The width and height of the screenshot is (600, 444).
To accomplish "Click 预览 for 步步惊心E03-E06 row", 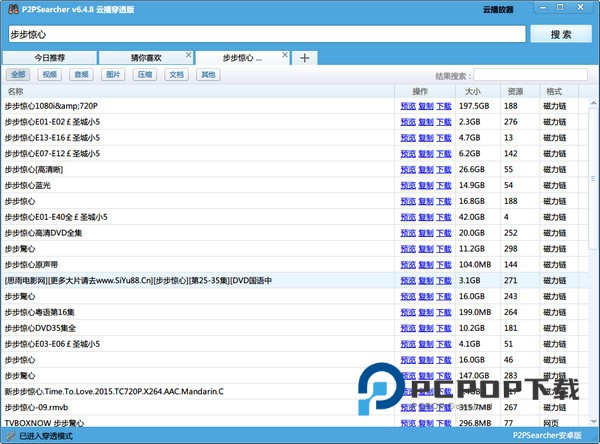I will [x=408, y=344].
